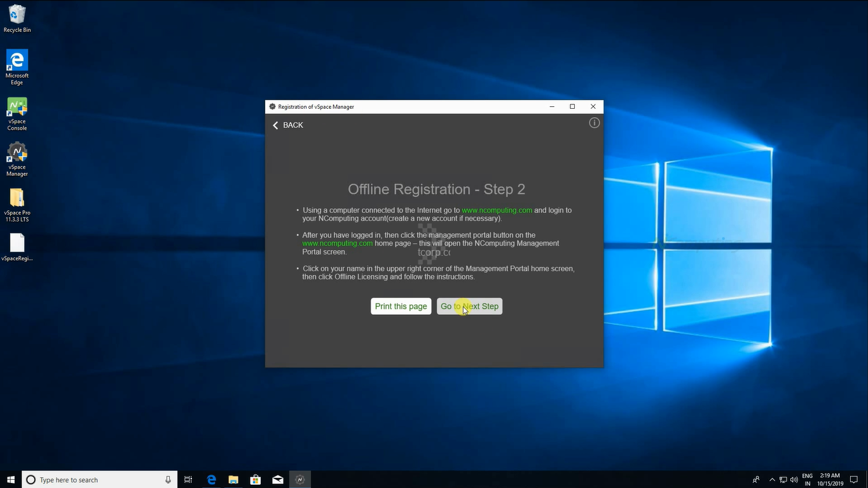Select the vSpaceRegi file on desktop
Image resolution: width=868 pixels, height=488 pixels.
pyautogui.click(x=17, y=247)
